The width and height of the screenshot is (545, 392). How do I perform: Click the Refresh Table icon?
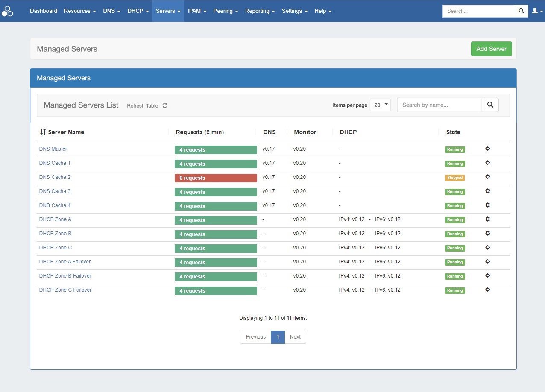pyautogui.click(x=165, y=105)
